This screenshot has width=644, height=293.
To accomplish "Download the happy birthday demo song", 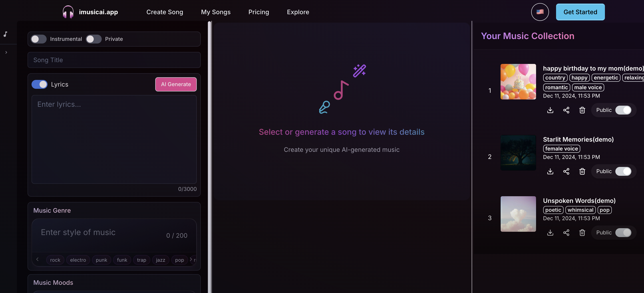I will pyautogui.click(x=550, y=110).
